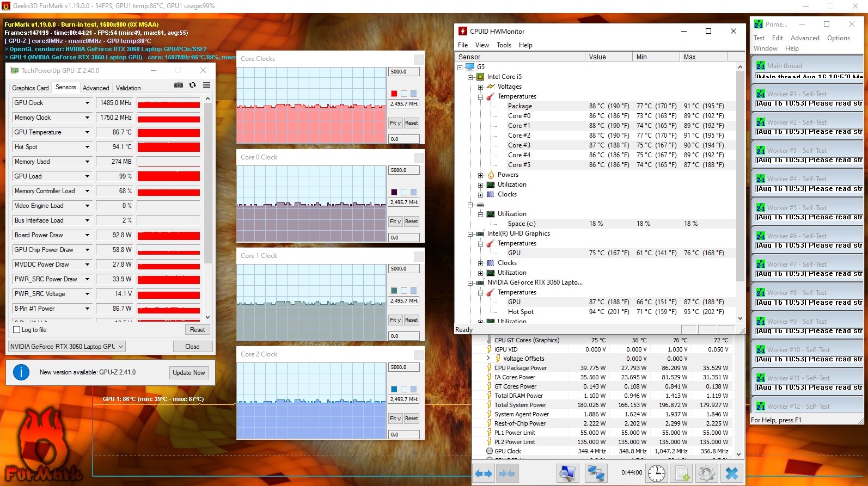This screenshot has width=868, height=486.
Task: Open the File menu in HWMonitor
Action: tap(463, 45)
